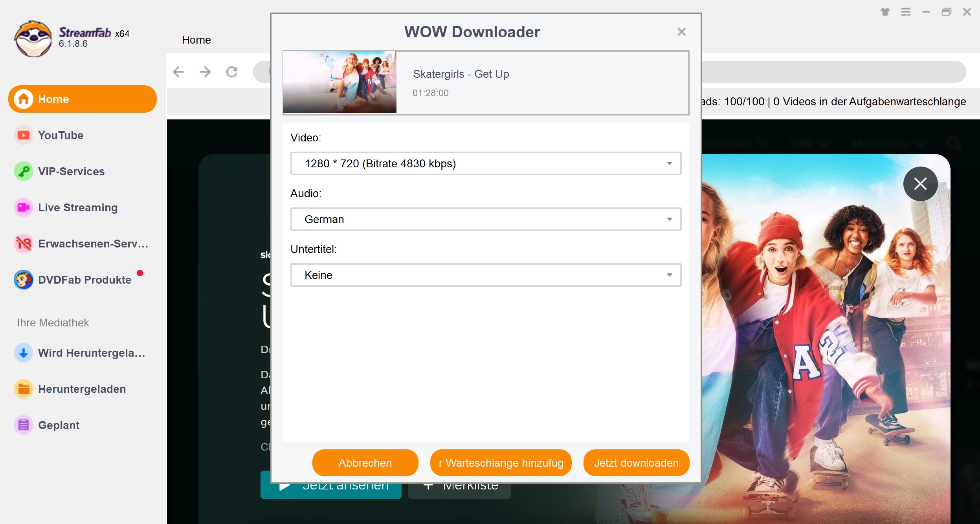The height and width of the screenshot is (524, 980).
Task: Click the Aufgabenwarteschlange status text
Action: click(834, 101)
